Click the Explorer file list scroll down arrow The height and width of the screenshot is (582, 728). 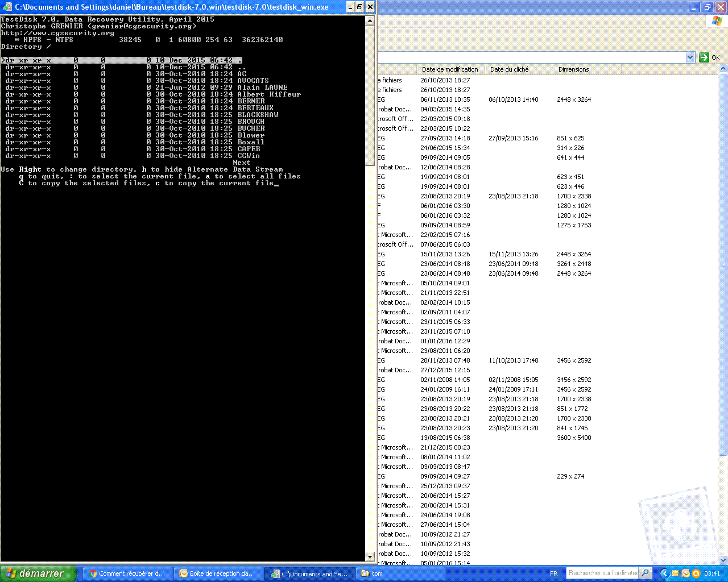coord(723,560)
